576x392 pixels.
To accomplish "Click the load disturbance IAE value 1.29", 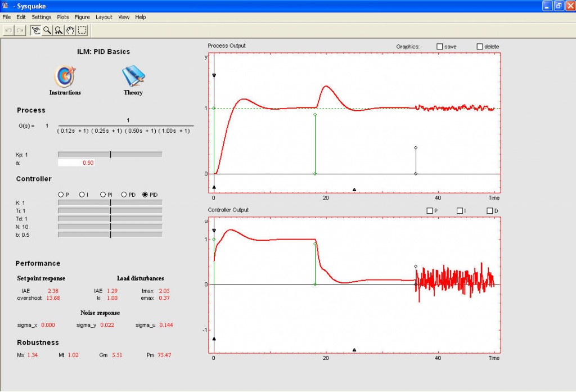I will point(112,291).
